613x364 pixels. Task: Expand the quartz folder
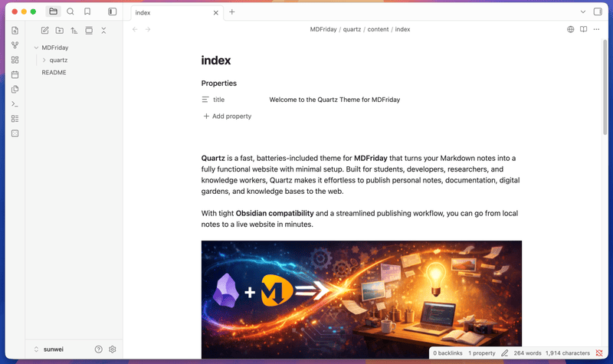click(x=44, y=61)
